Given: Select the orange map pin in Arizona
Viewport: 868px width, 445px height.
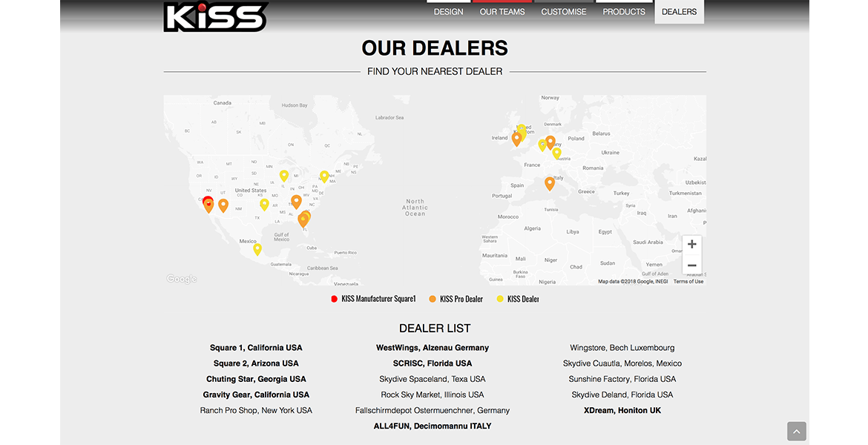Looking at the screenshot, I should point(223,205).
